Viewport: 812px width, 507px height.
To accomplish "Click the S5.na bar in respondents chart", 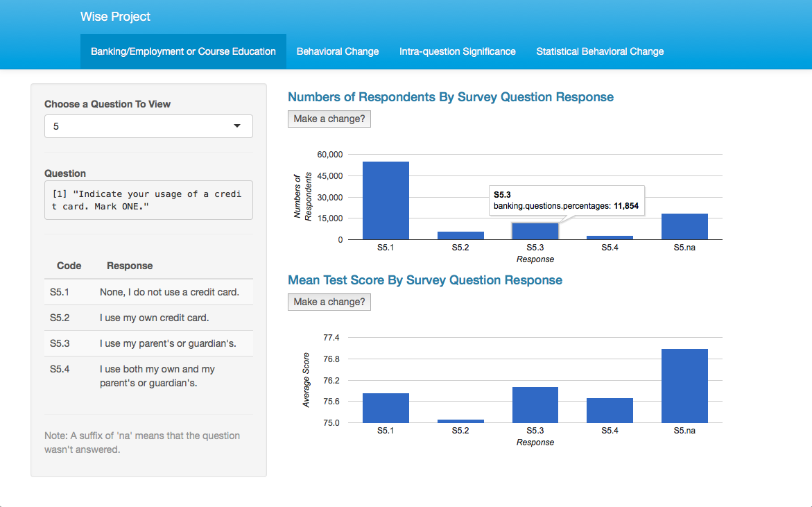I will tap(684, 226).
